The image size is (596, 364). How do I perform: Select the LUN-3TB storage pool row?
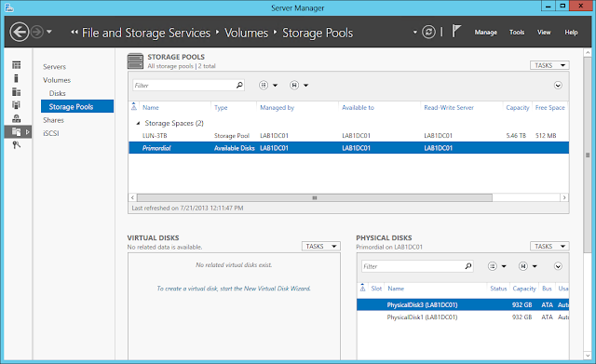(x=348, y=136)
